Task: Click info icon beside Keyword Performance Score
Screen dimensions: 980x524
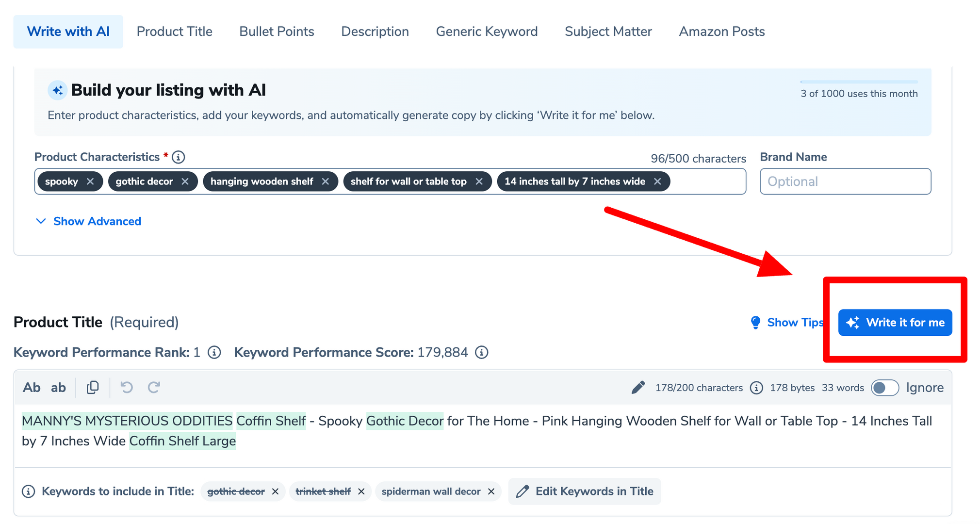Action: point(481,352)
